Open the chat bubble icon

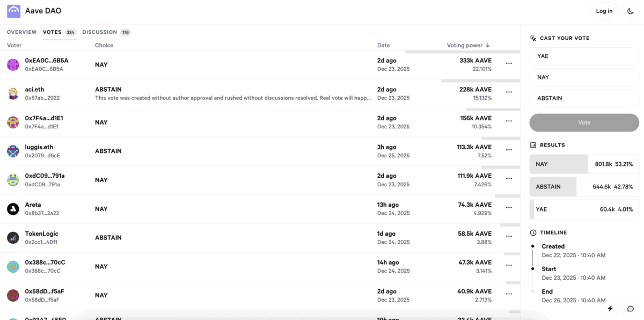[631, 309]
